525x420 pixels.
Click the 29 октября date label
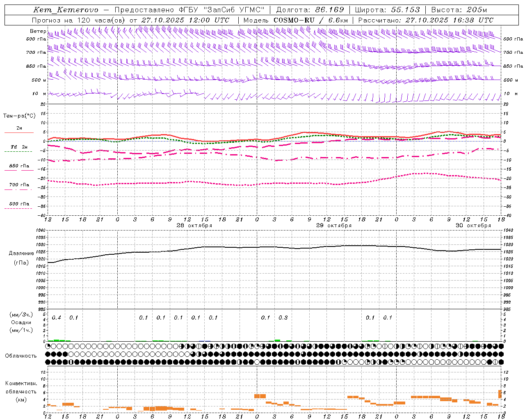334,226
